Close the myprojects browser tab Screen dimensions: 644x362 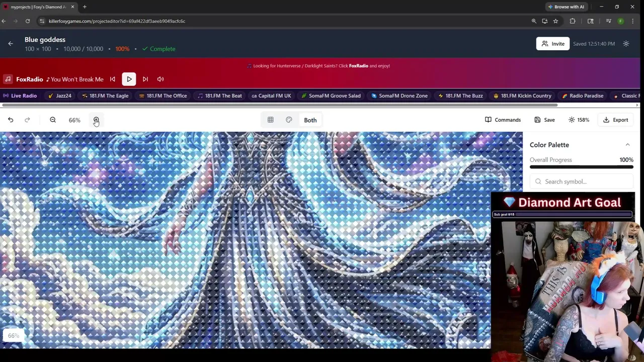72,7
